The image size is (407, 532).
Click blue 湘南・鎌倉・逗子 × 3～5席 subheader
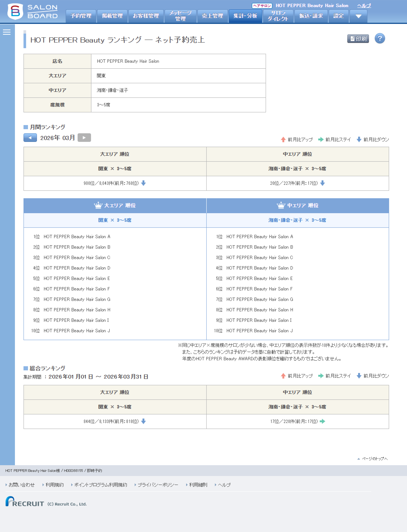297,220
